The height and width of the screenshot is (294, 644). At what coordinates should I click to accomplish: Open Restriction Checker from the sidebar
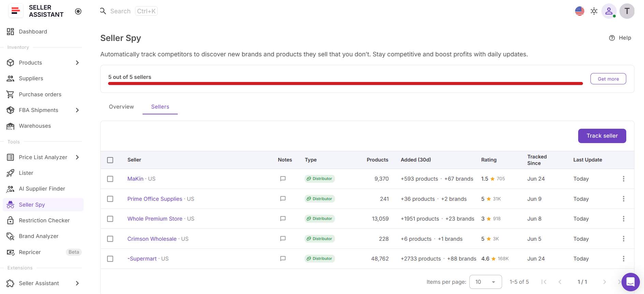pyautogui.click(x=43, y=220)
